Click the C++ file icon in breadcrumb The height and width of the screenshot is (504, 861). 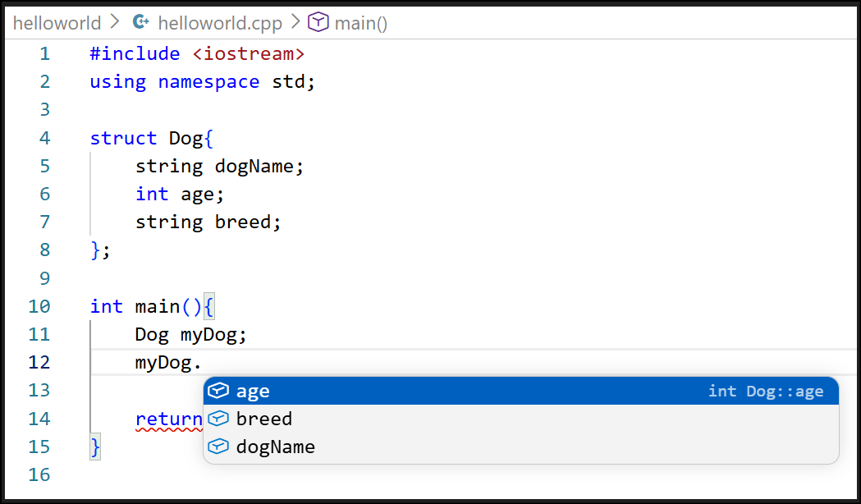pyautogui.click(x=141, y=22)
